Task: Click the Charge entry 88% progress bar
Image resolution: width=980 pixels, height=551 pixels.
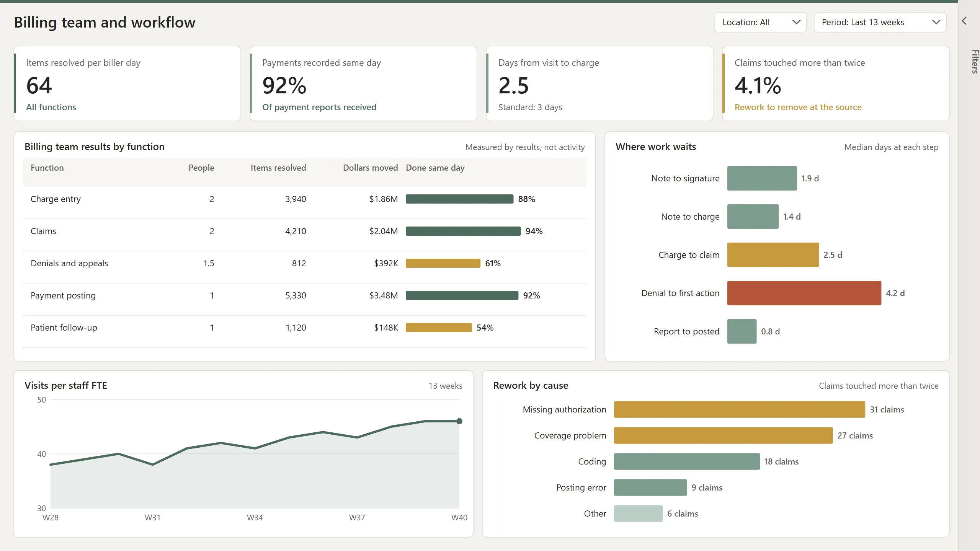Action: pyautogui.click(x=459, y=199)
